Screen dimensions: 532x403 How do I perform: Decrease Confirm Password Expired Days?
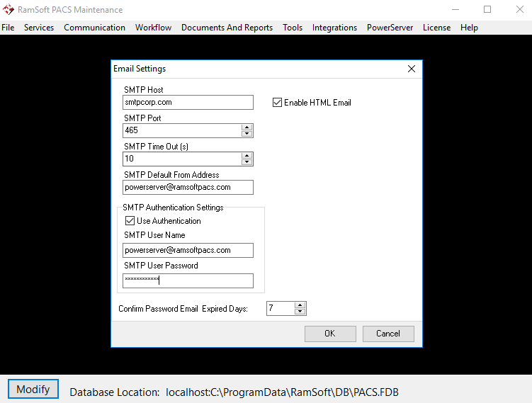pos(300,312)
